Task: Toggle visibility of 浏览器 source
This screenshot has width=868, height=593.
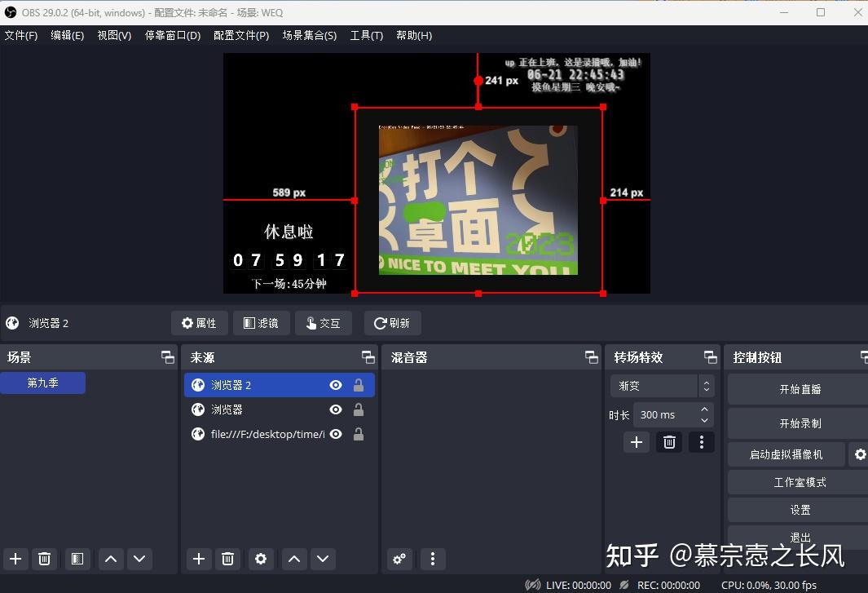Action: [x=336, y=409]
